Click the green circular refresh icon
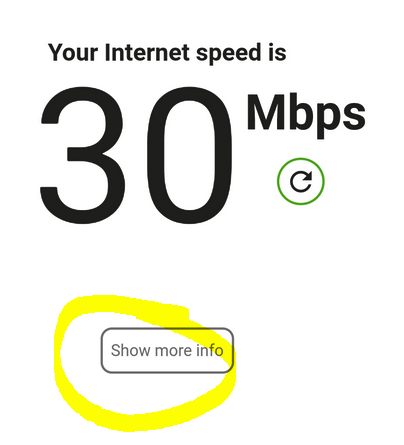 pyautogui.click(x=301, y=181)
